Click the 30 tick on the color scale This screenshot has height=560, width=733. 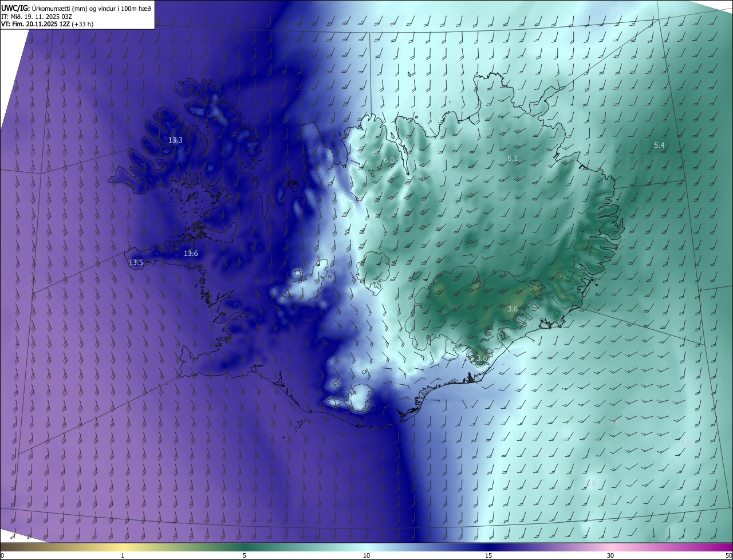pyautogui.click(x=610, y=555)
